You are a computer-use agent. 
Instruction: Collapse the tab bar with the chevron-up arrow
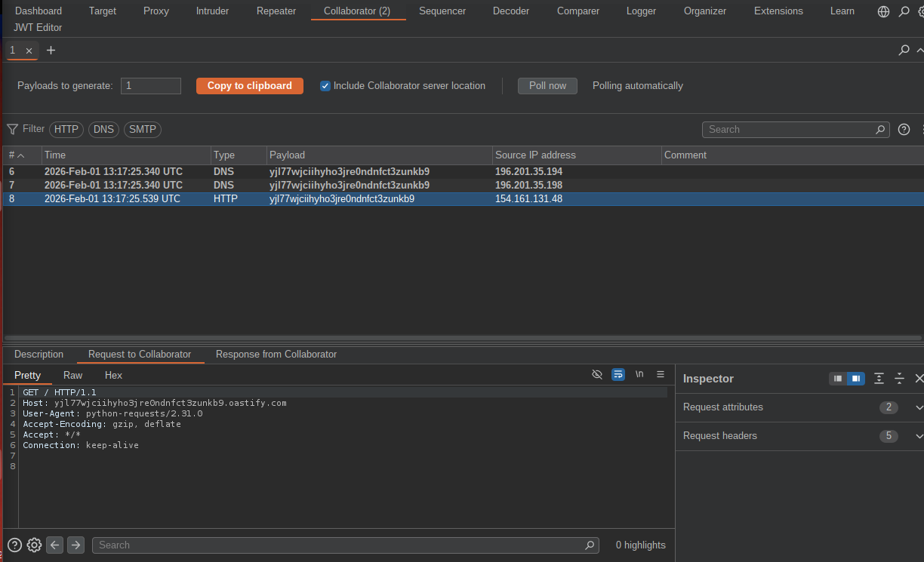coord(919,51)
